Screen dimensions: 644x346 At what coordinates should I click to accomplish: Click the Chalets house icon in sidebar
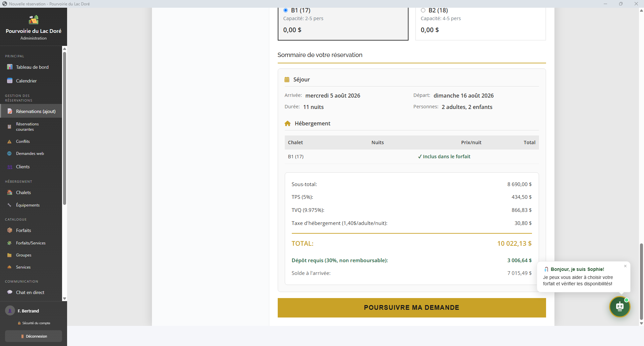pos(10,192)
